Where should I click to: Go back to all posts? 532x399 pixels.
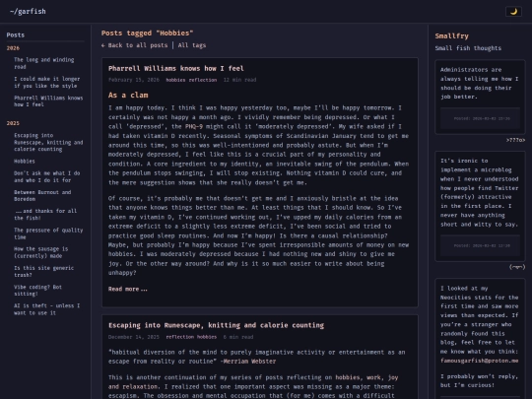click(134, 45)
